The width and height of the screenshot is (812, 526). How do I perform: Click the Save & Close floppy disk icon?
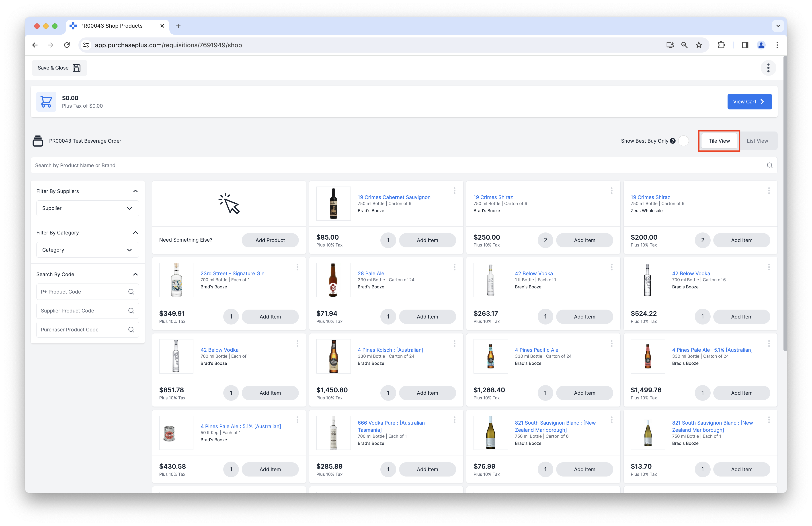point(77,68)
